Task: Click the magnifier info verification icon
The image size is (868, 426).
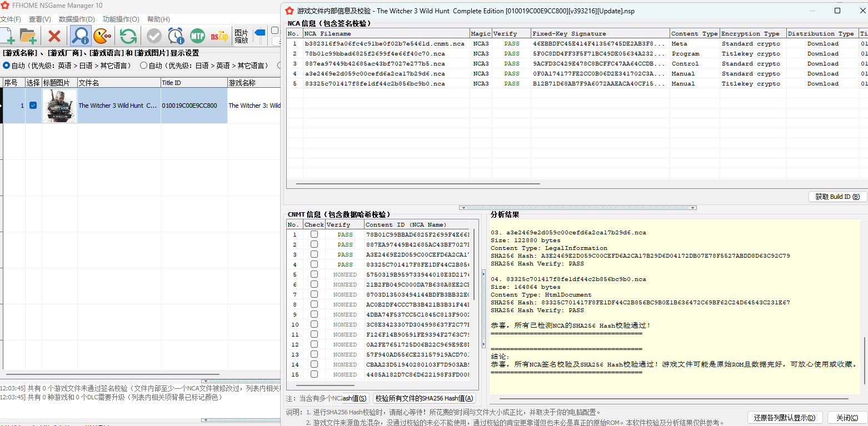Action: coord(81,37)
